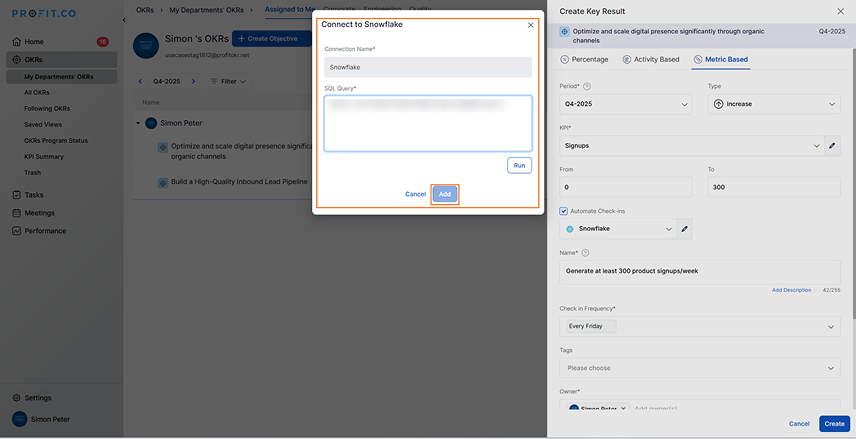Viewport: 856px width, 439px height.
Task: Click the Connection Name field
Action: click(427, 67)
